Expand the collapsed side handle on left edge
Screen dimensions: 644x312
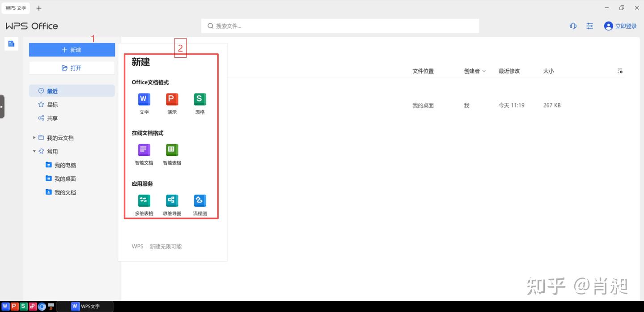coord(2,106)
